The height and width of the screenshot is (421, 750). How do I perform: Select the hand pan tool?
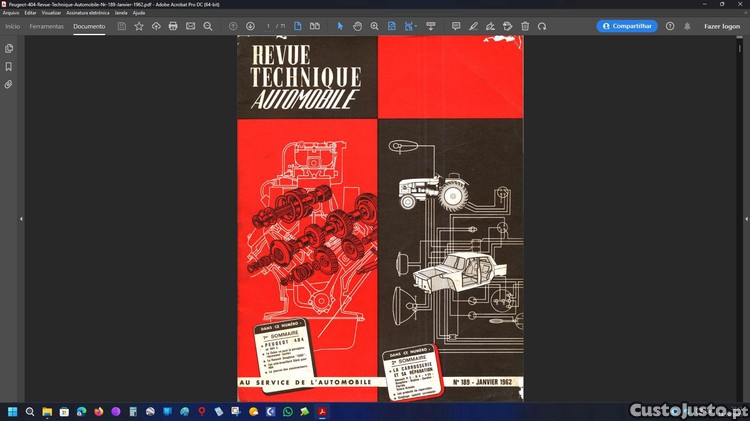(357, 26)
